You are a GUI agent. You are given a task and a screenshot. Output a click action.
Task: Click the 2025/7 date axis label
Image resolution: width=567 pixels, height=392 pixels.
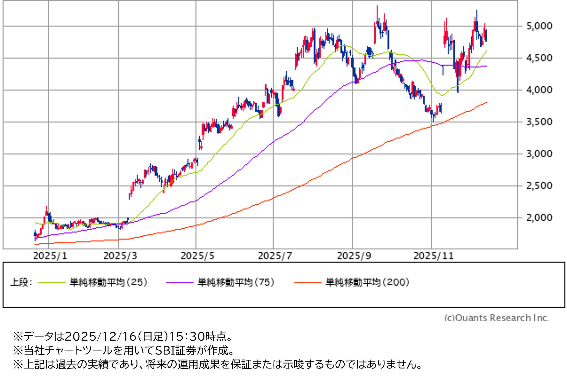(275, 256)
